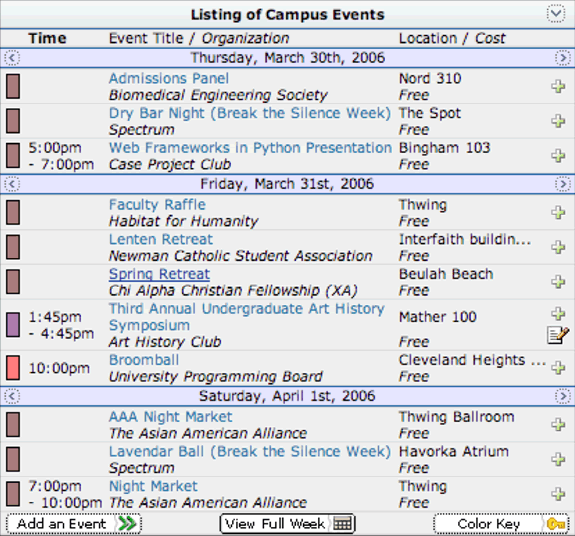The height and width of the screenshot is (536, 575).
Task: Click the brown swatch beside Admissions Panel
Action: tap(13, 87)
